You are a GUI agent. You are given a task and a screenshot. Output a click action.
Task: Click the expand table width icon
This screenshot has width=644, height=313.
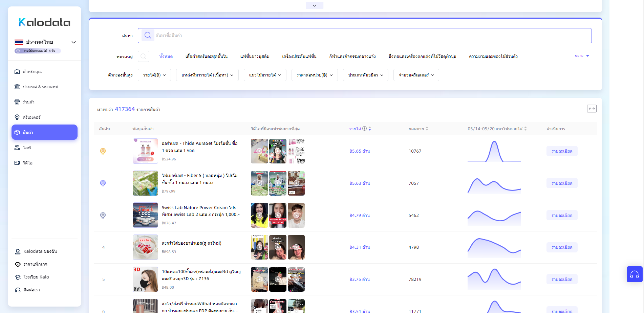pos(592,109)
